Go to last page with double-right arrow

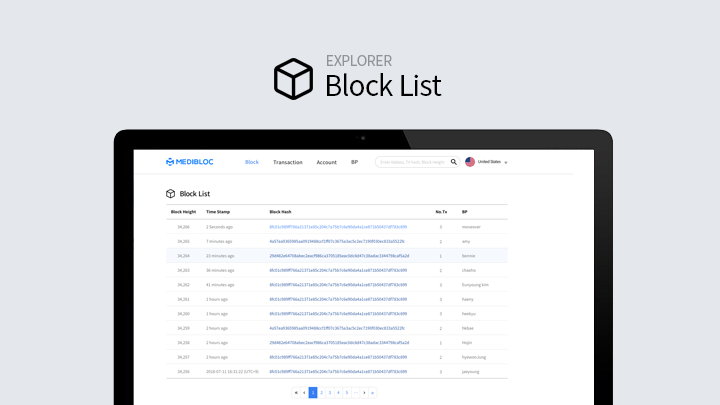click(x=372, y=393)
